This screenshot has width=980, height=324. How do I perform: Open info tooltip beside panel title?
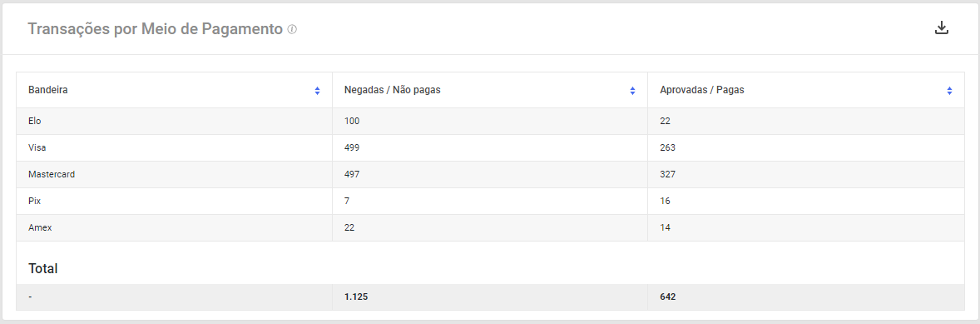[x=292, y=29]
